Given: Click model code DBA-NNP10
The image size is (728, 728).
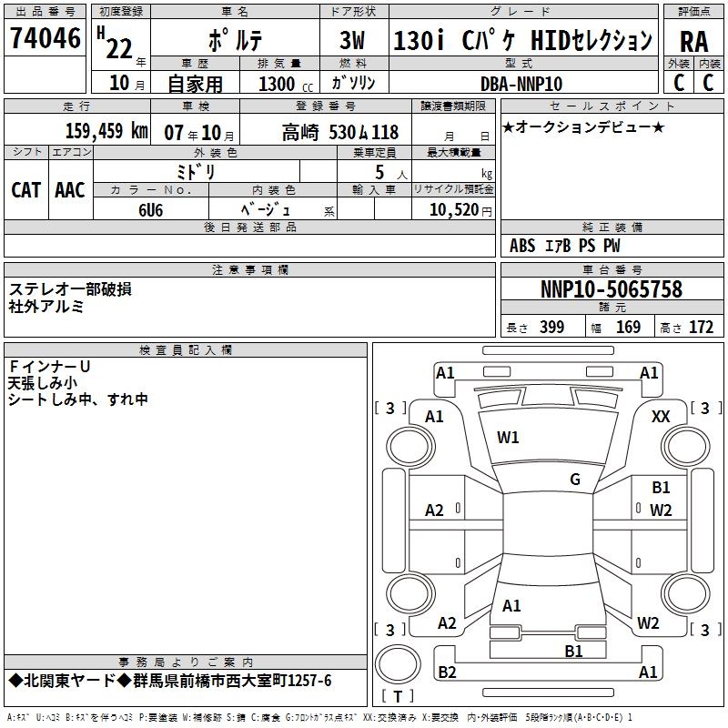Looking at the screenshot, I should click(521, 84).
